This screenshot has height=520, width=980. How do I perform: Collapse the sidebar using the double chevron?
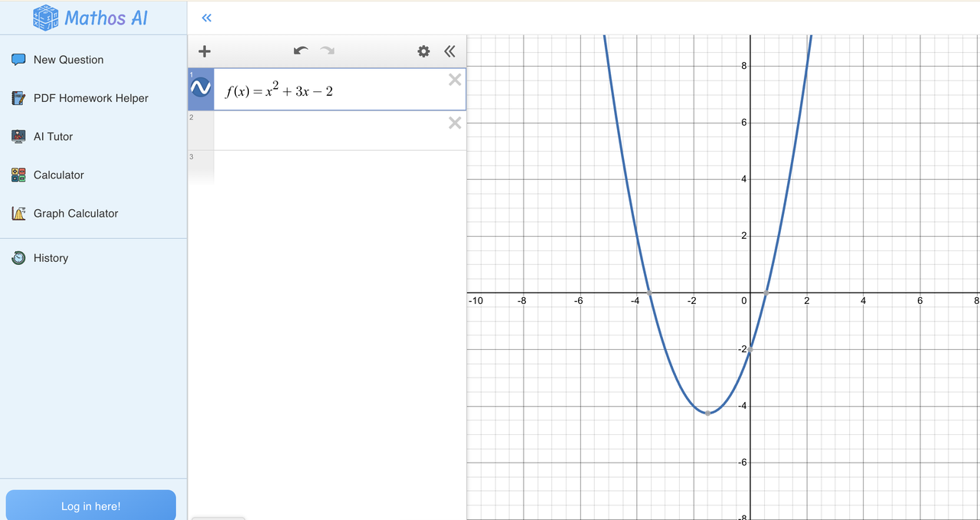[205, 17]
